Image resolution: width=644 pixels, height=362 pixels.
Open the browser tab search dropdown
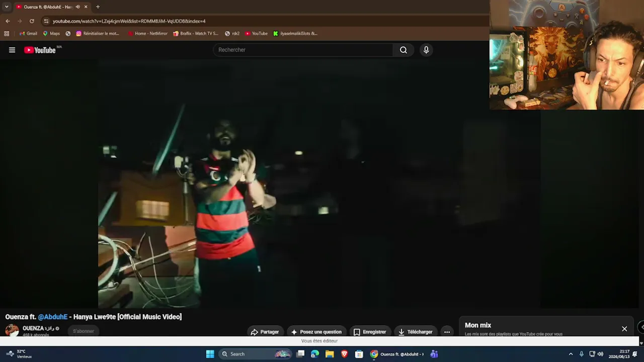(x=7, y=7)
